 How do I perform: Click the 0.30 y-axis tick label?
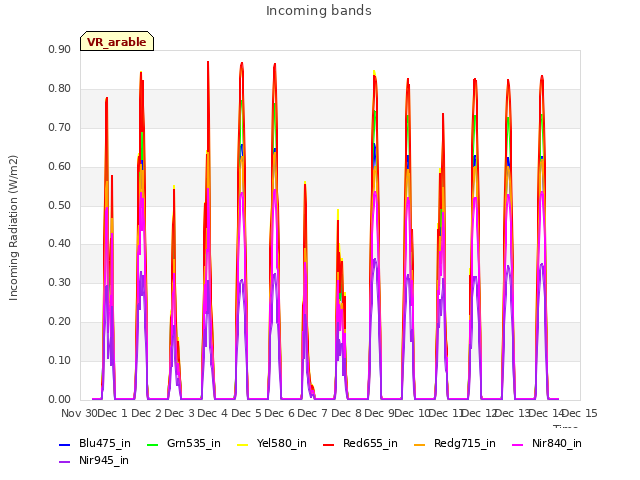[60, 282]
